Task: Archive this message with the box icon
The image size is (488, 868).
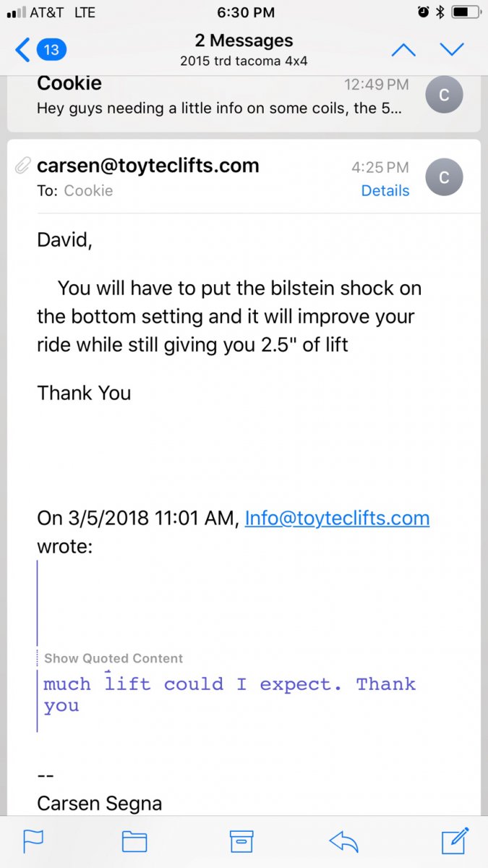Action: click(241, 841)
